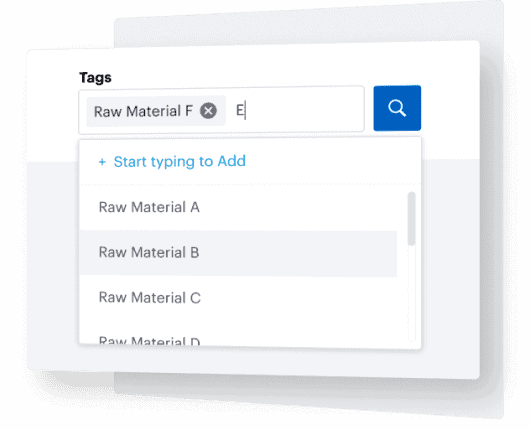Click the gray panel area left of the dropdown
Screen dimensions: 530x430
click(x=53, y=264)
